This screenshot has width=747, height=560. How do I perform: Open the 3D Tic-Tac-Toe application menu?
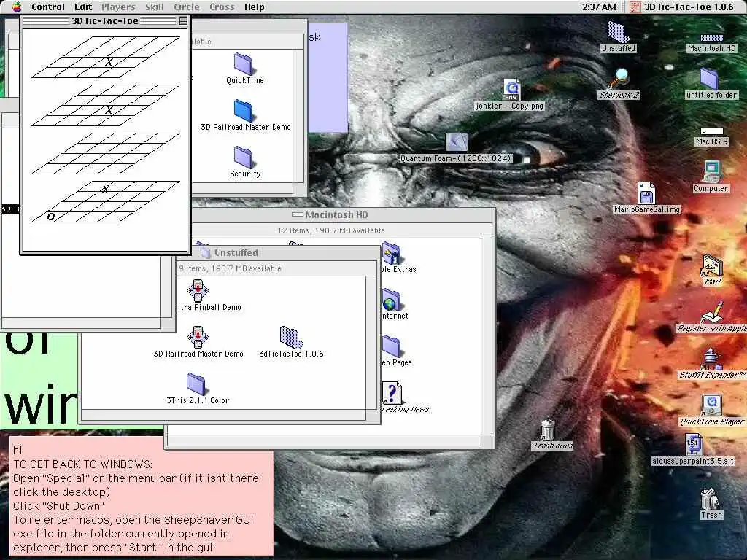(682, 7)
